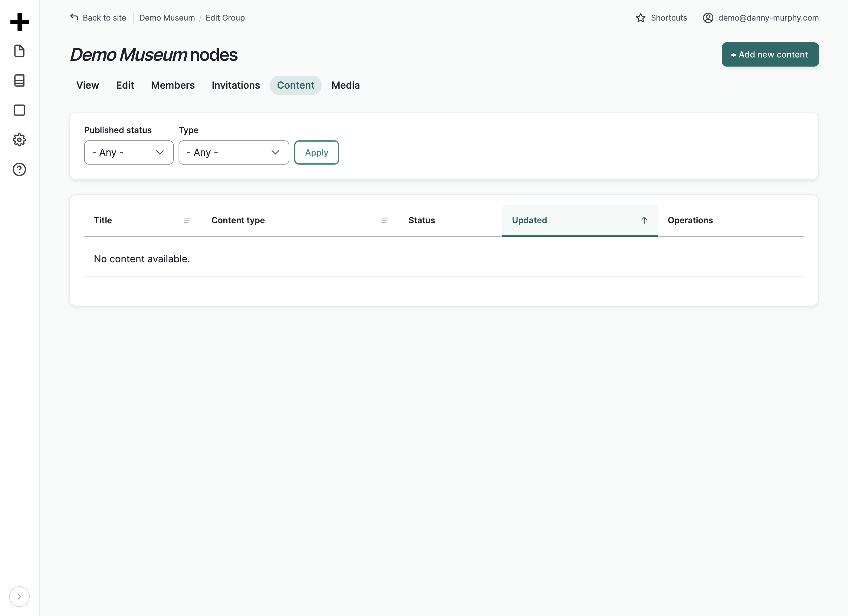Open the Published status dropdown

click(x=129, y=152)
